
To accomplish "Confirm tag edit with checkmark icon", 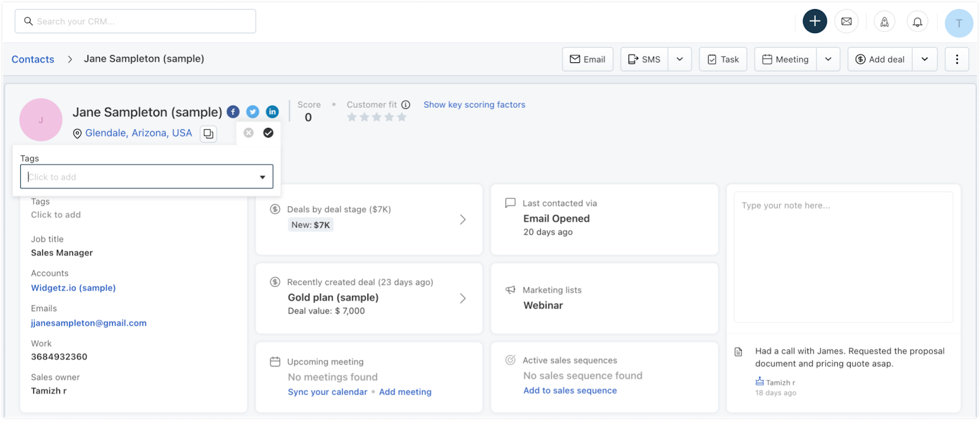I will [x=268, y=133].
